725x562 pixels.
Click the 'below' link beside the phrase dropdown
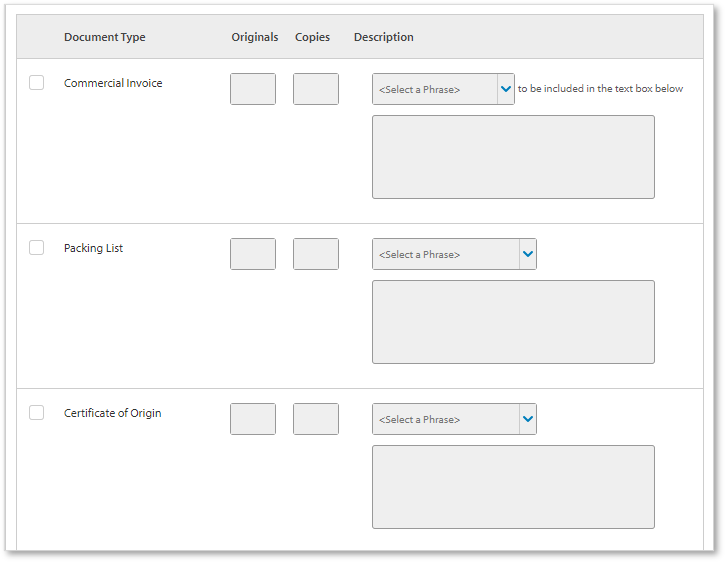pos(669,89)
